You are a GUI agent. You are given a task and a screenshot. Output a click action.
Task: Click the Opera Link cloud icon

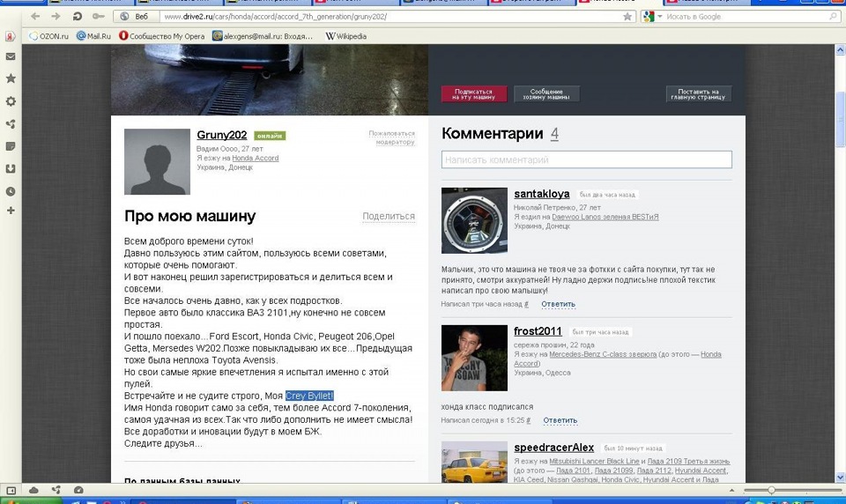(33, 490)
